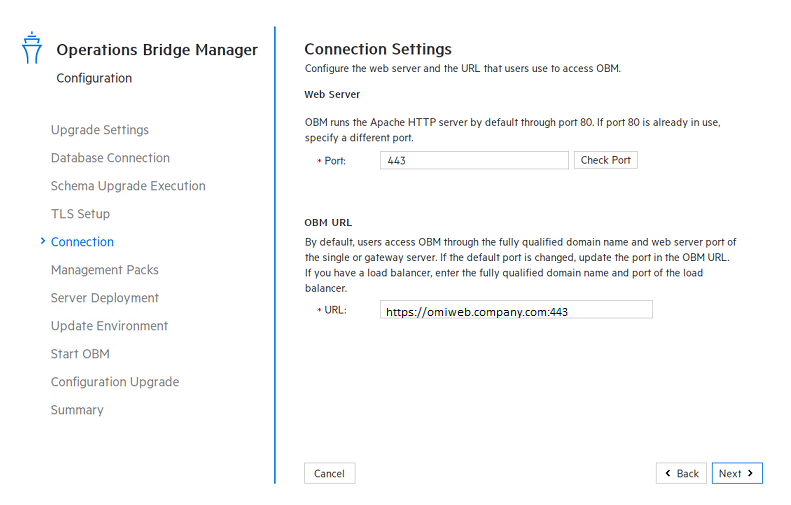Screen dimensions: 791x505
Task: Open Configuration Upgrade step
Action: [x=115, y=382]
